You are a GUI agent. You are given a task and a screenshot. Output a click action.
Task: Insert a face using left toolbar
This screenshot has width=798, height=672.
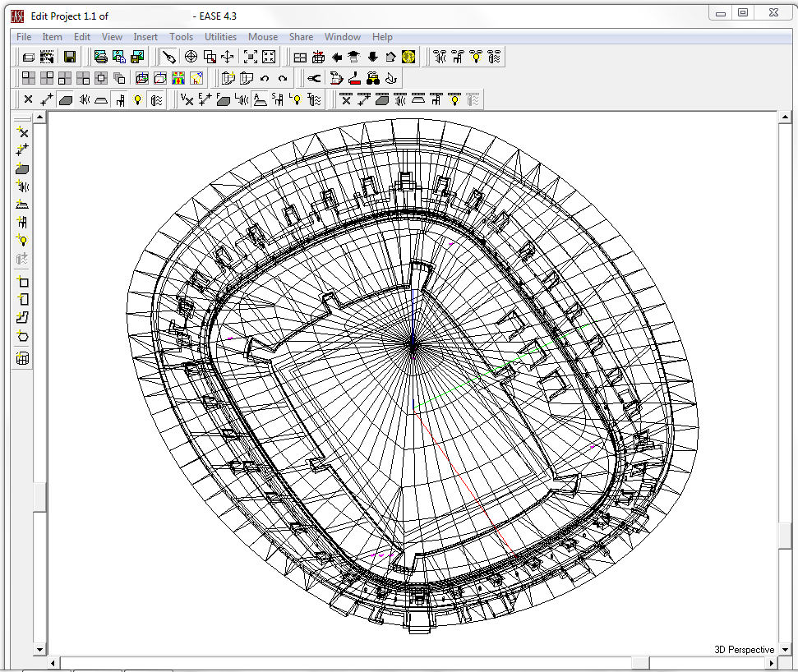[22, 168]
